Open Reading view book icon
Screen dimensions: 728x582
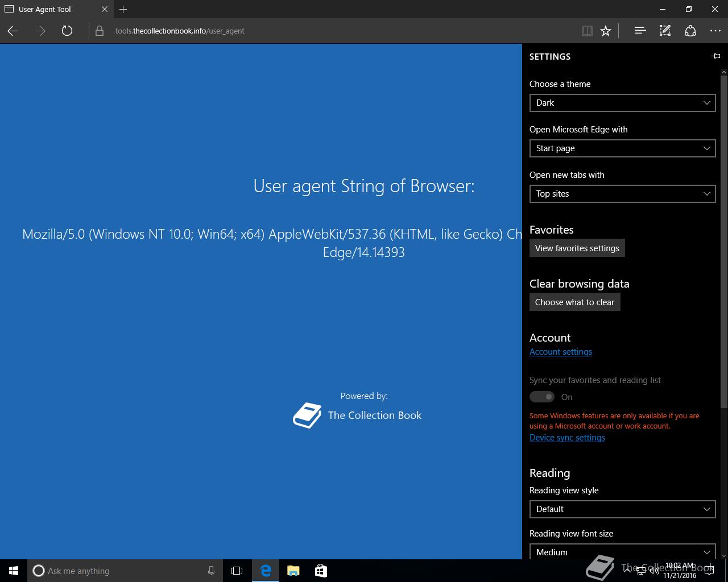588,31
